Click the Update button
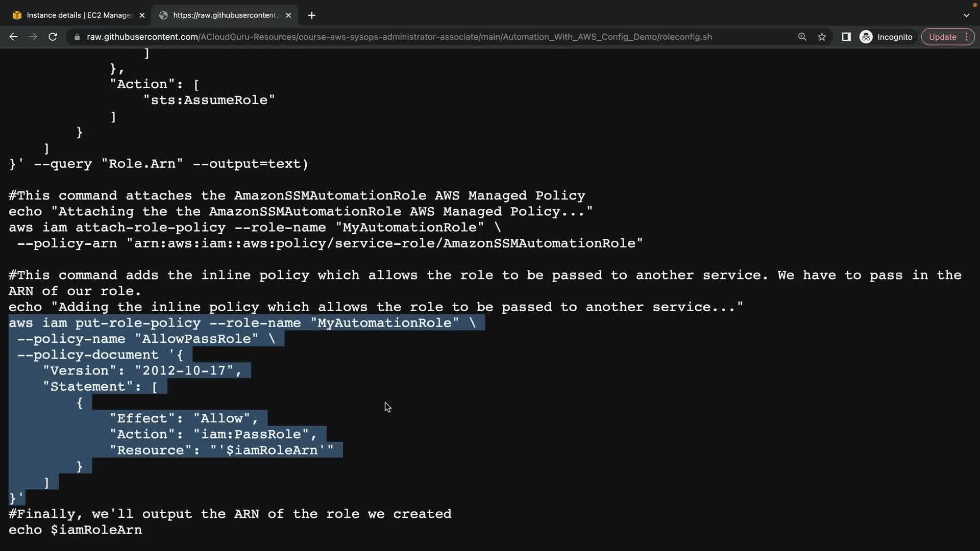This screenshot has height=551, width=980. (x=942, y=37)
